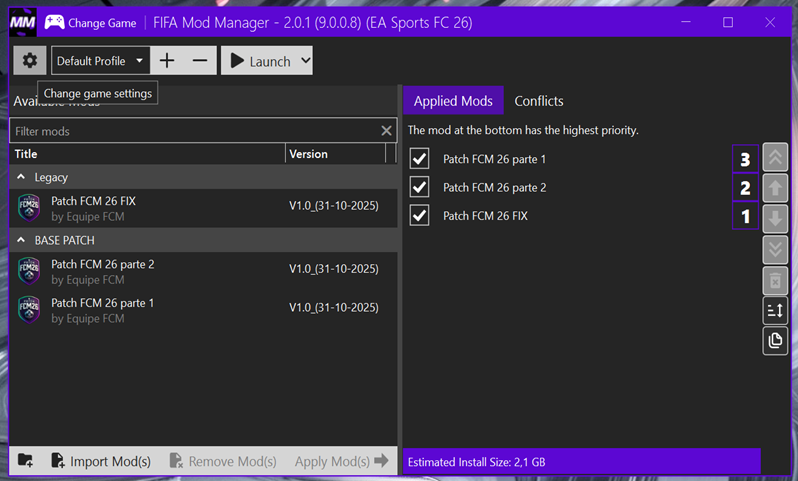Disable the Patch FCM 26 FIX checkbox
The width and height of the screenshot is (798, 481).
point(420,216)
